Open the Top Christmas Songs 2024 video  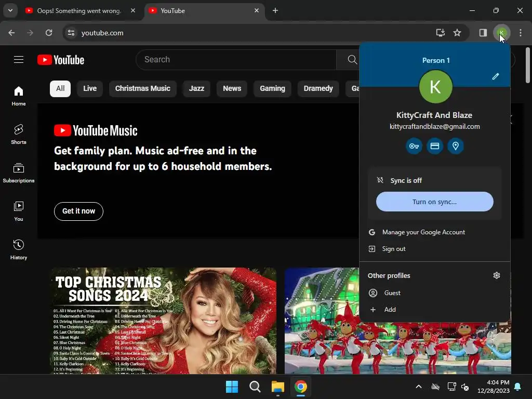pos(164,321)
